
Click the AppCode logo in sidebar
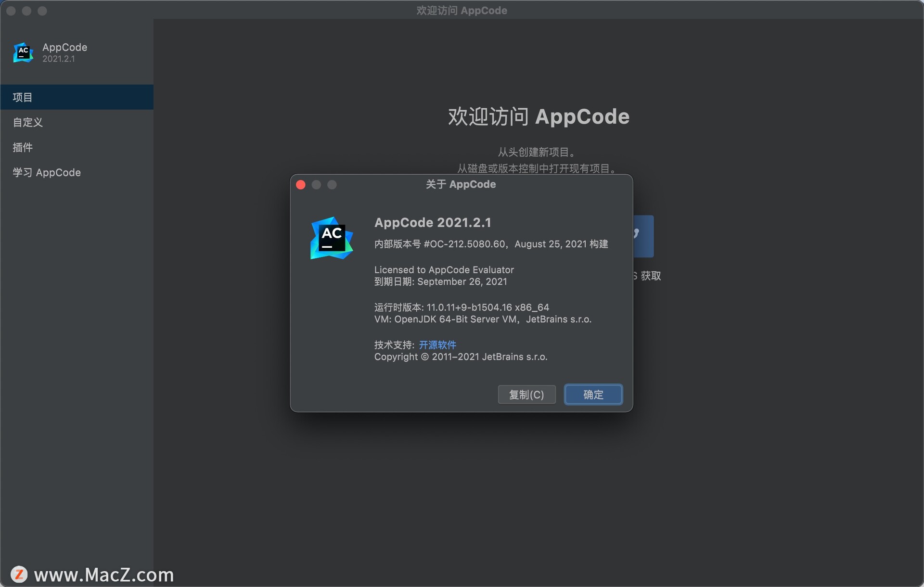click(x=23, y=52)
